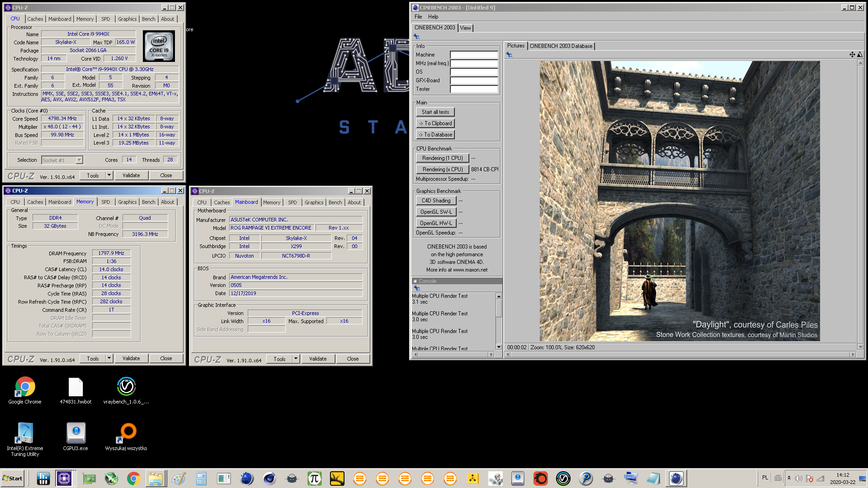
Task: Click Validate in top CPU-Z window
Action: coord(131,175)
